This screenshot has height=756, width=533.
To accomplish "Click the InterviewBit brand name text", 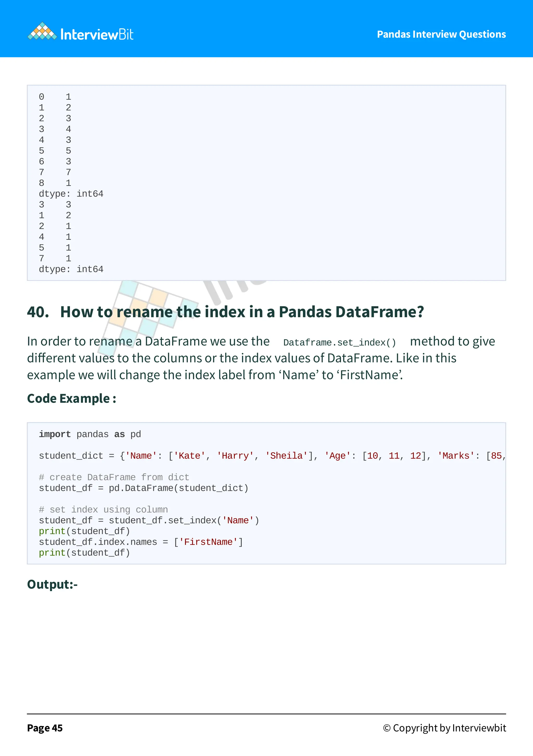I will [97, 35].
